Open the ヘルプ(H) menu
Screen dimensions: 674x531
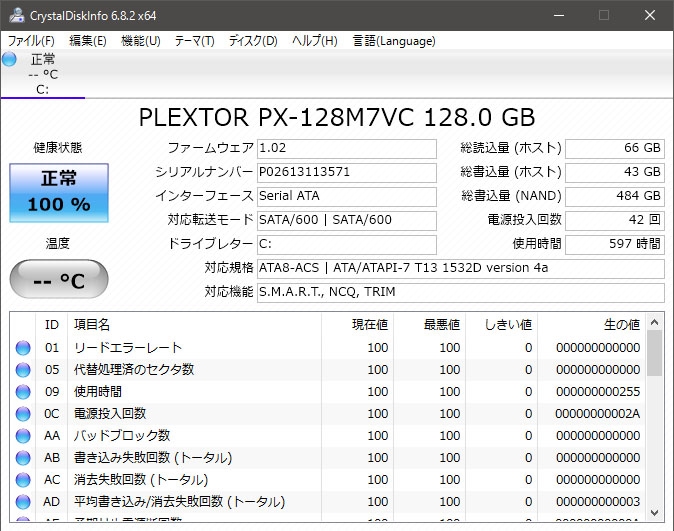click(315, 41)
